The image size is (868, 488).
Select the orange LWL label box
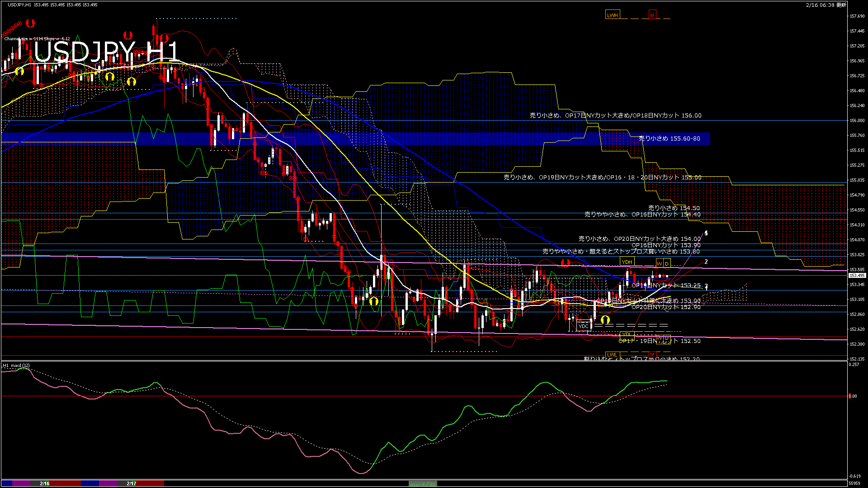tap(612, 355)
